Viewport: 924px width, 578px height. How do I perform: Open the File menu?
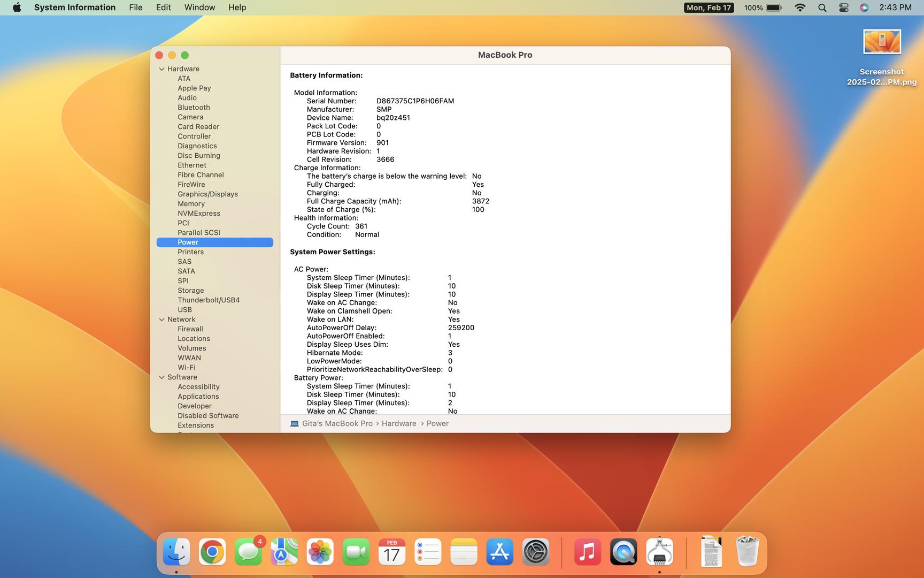[136, 7]
